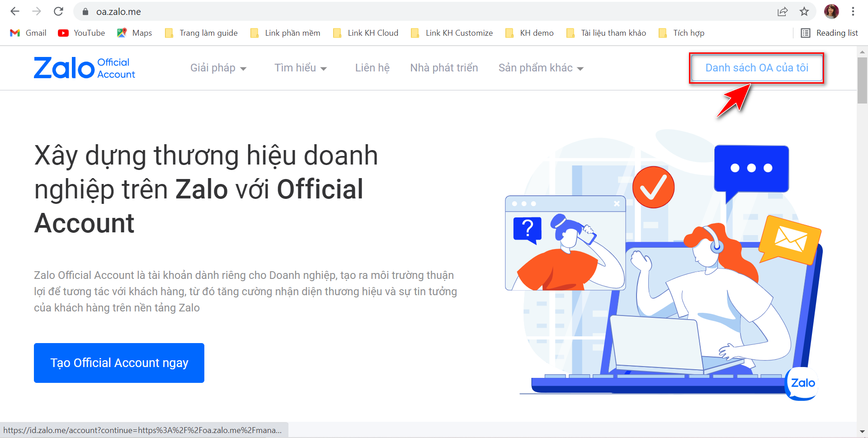Open the Nhà phát triển page

(444, 68)
